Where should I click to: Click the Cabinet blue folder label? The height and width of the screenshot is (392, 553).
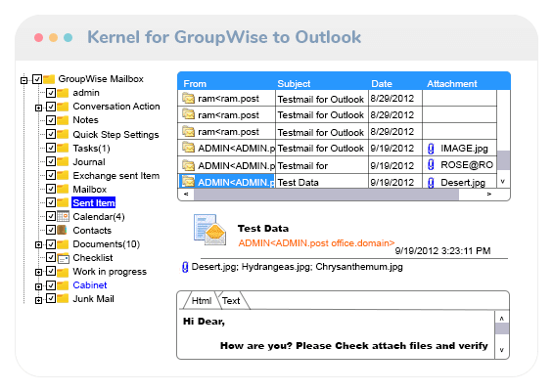coord(90,285)
